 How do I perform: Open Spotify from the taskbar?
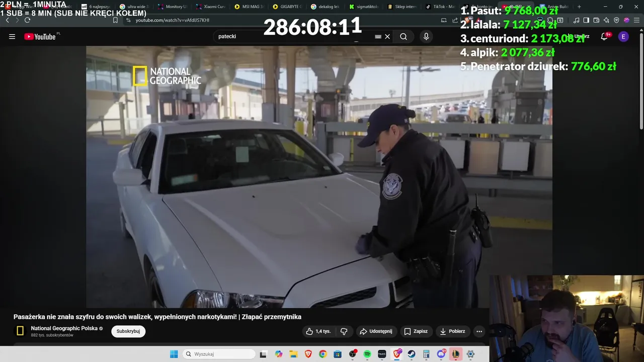pyautogui.click(x=367, y=354)
